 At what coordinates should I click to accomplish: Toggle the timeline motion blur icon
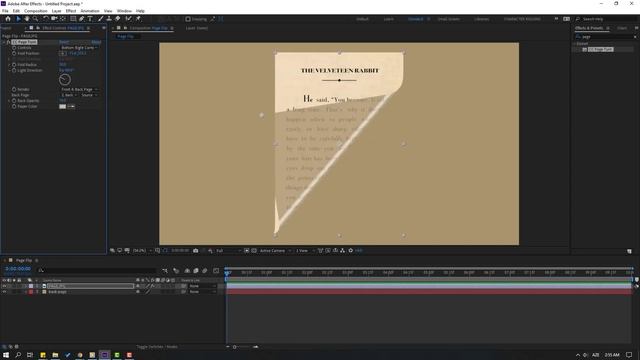(205, 270)
